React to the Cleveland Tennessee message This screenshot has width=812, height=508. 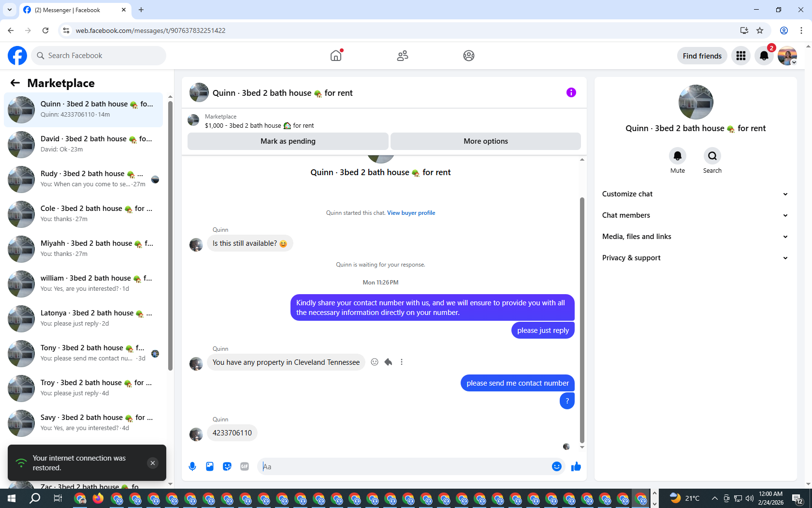coord(375,362)
